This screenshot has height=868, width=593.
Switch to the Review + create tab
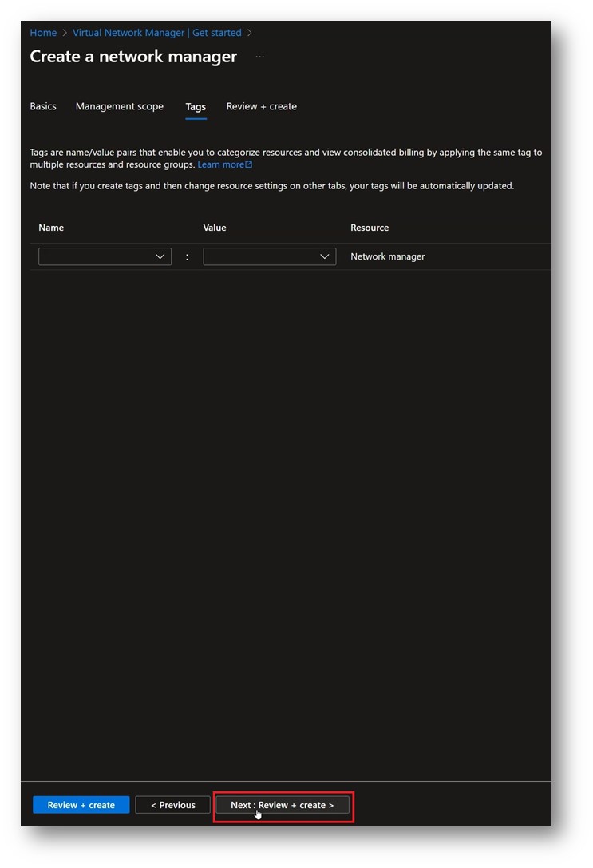tap(262, 106)
